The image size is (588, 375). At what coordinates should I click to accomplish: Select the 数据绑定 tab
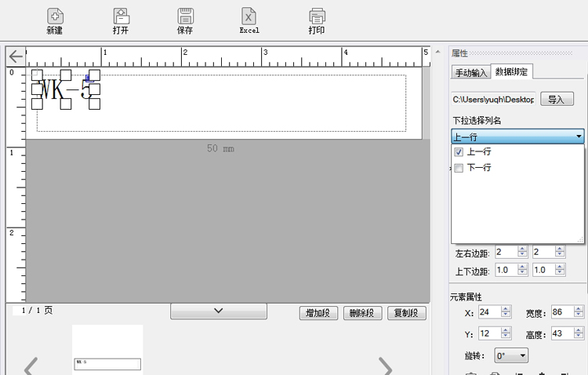pyautogui.click(x=511, y=72)
